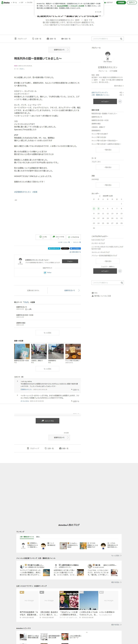Switch to the 芸能人 ranking tab

[38, 537]
